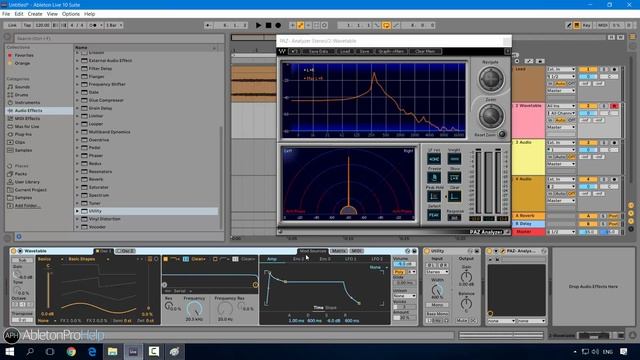The width and height of the screenshot is (640, 360).
Task: Open the Options menu
Action: [71, 14]
